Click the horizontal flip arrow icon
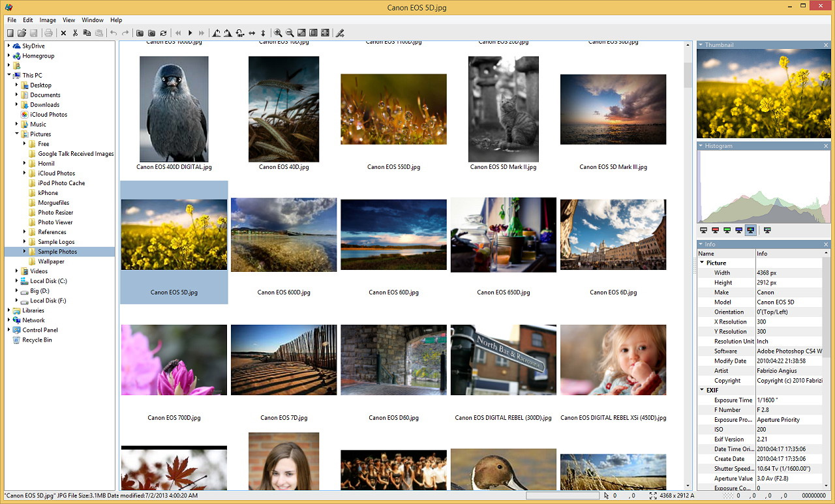 252,33
